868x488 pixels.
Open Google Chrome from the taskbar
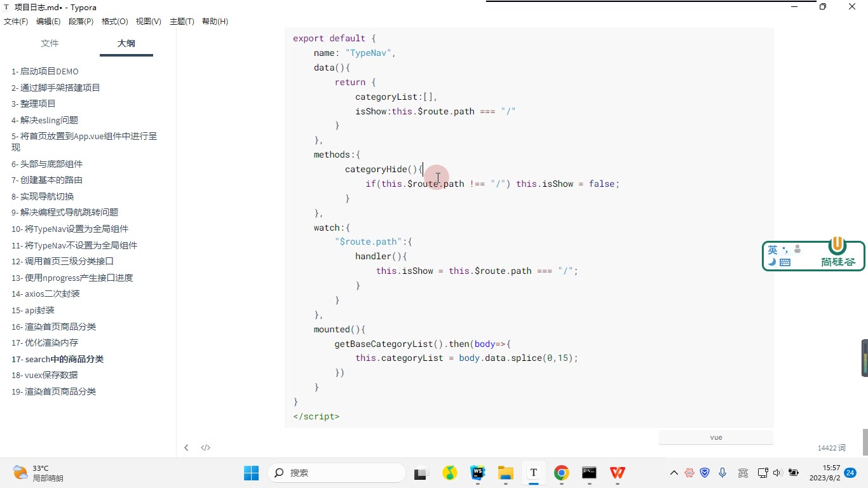tap(561, 473)
